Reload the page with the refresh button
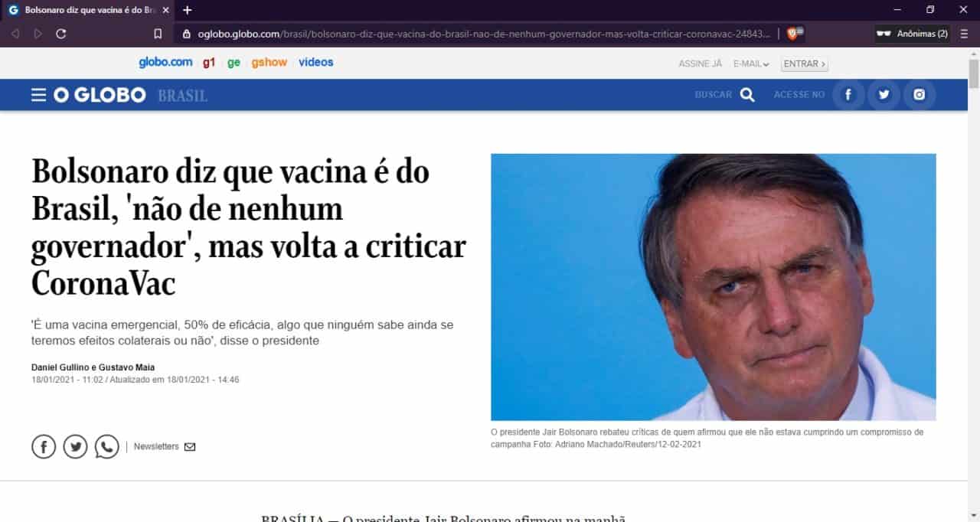980x522 pixels. (x=61, y=34)
